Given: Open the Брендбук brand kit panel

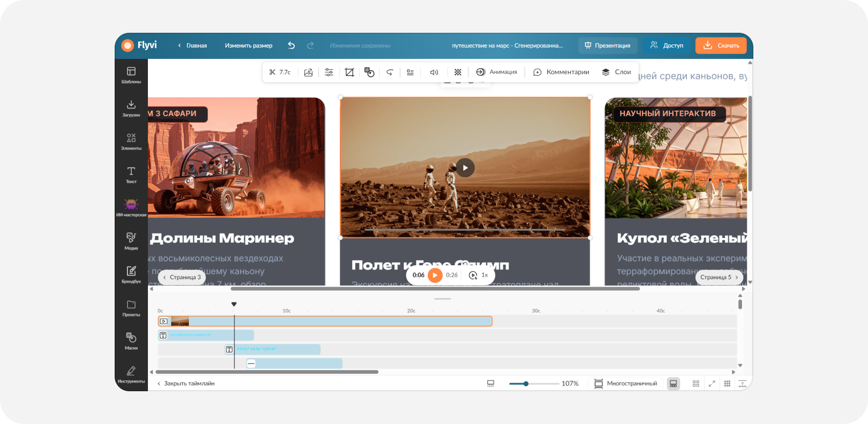Looking at the screenshot, I should (131, 275).
